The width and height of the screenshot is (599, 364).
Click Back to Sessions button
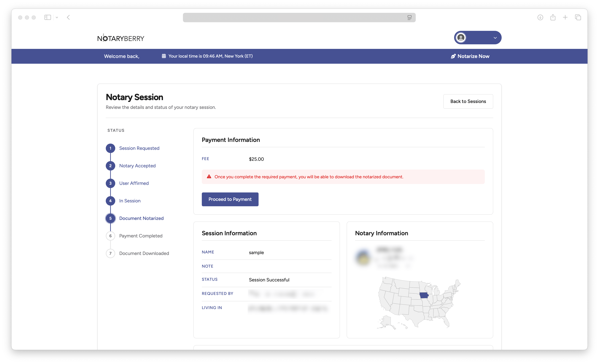468,101
